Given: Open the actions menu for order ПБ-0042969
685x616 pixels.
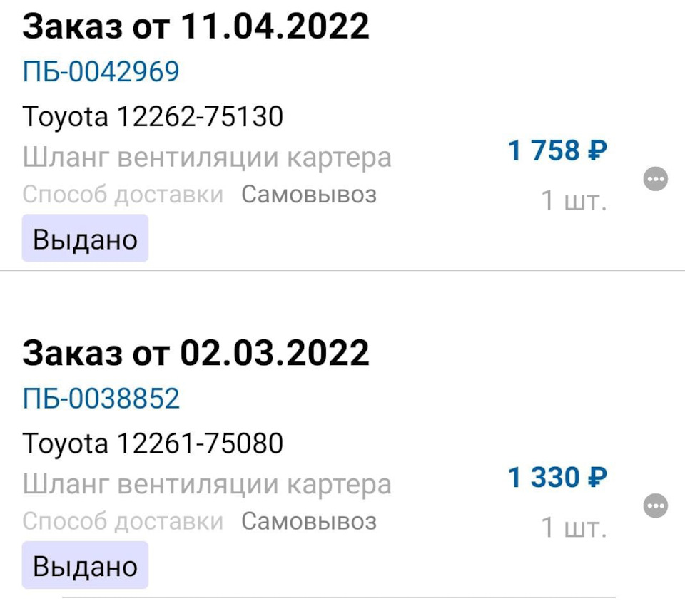Looking at the screenshot, I should [x=656, y=180].
